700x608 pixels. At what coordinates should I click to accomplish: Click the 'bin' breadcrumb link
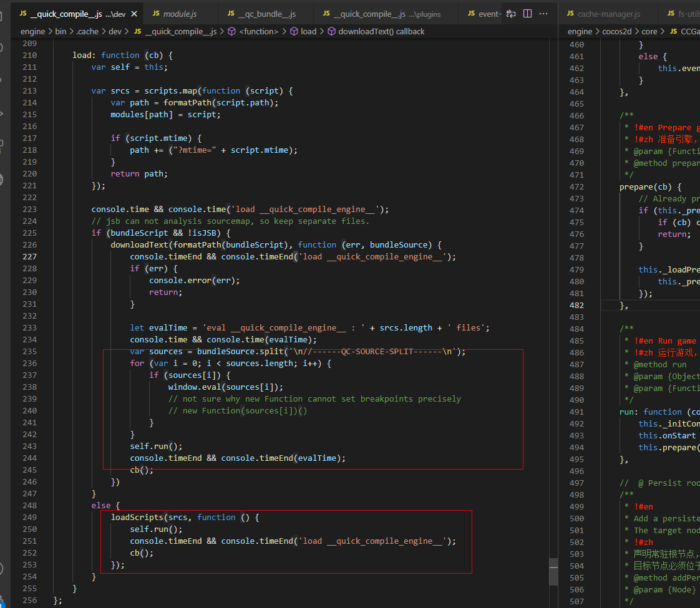(60, 31)
